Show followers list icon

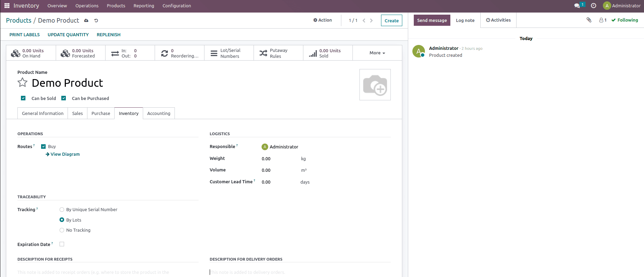603,20
